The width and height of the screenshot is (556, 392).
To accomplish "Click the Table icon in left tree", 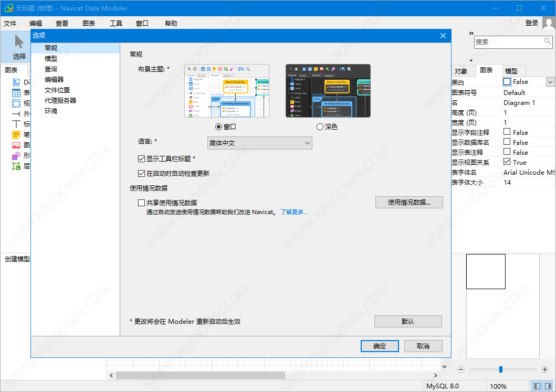I will (16, 93).
